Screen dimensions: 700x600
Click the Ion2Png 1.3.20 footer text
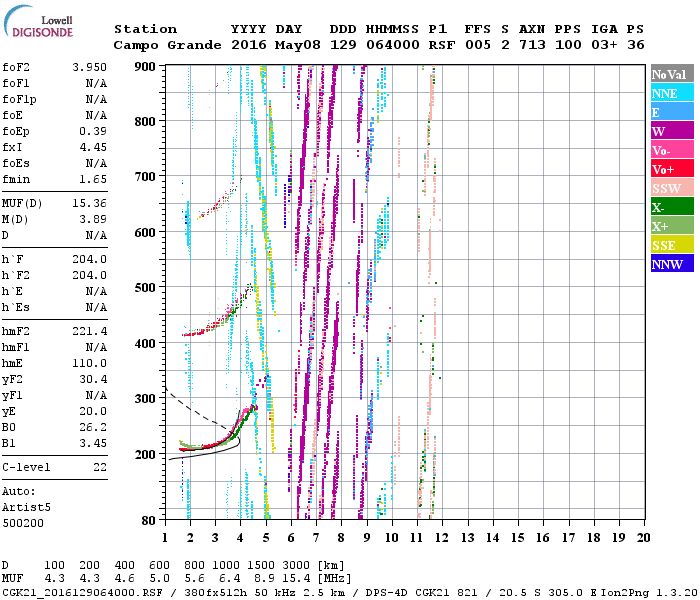[x=650, y=593]
